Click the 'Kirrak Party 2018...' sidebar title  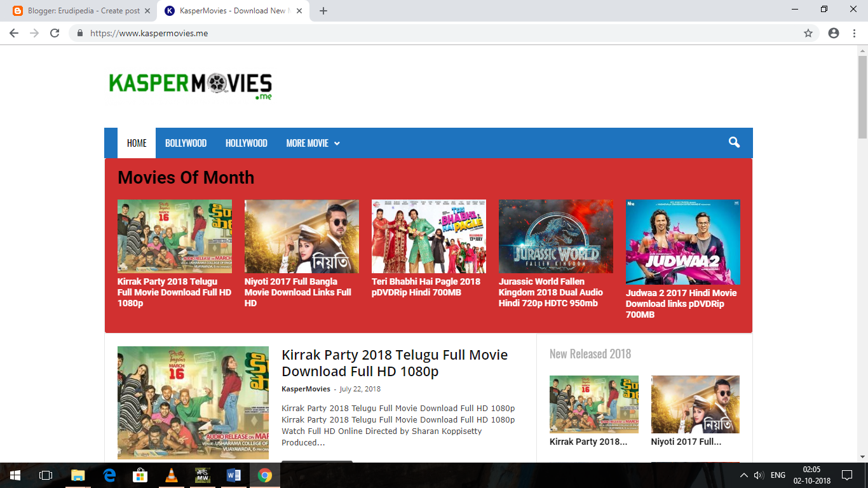588,442
